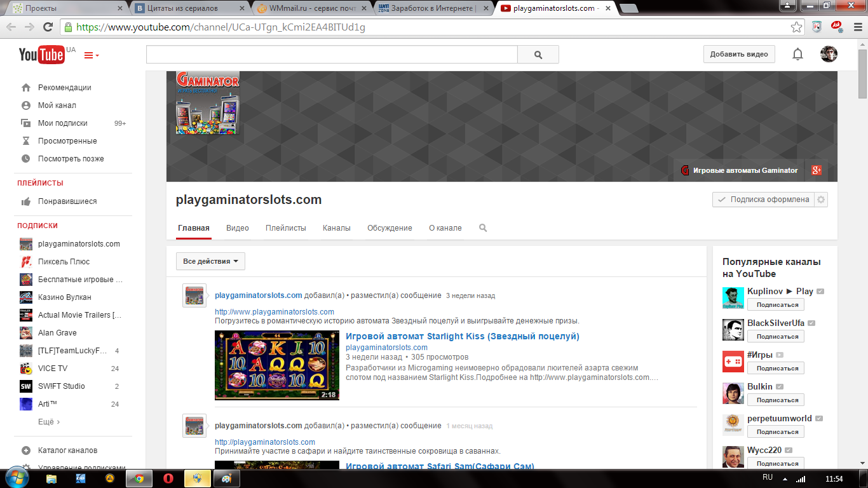Subscribe to #Игры channel
Image resolution: width=868 pixels, height=488 pixels.
pos(776,369)
